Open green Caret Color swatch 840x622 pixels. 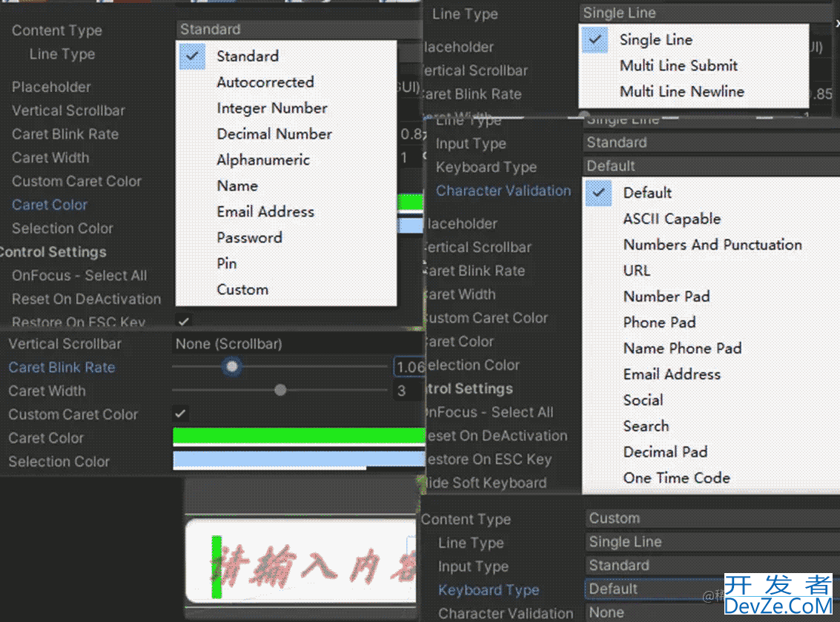tap(299, 436)
